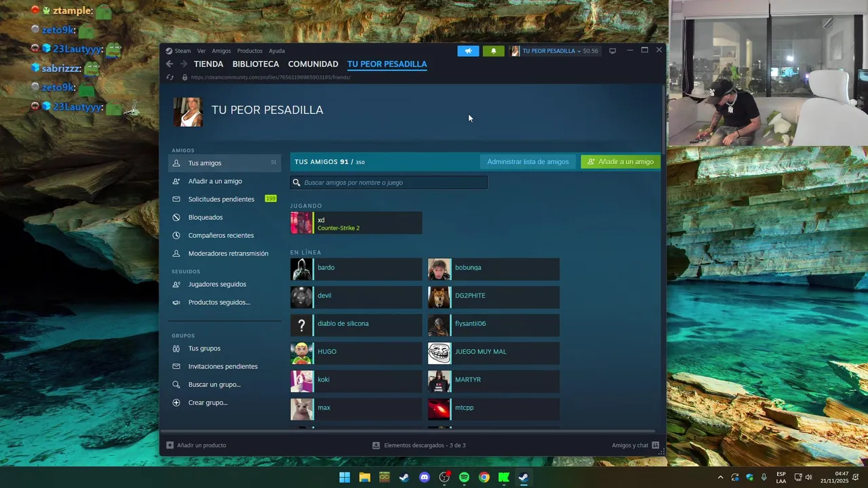Go forward with the right arrow
Image resolution: width=868 pixels, height=488 pixels.
point(184,64)
